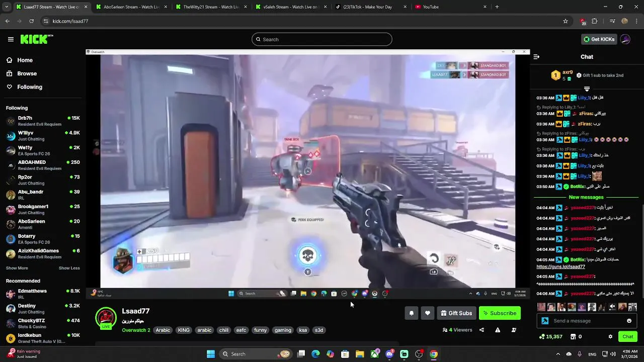Open Microsoft Edge from the taskbar
Image resolution: width=644 pixels, height=362 pixels.
315,354
